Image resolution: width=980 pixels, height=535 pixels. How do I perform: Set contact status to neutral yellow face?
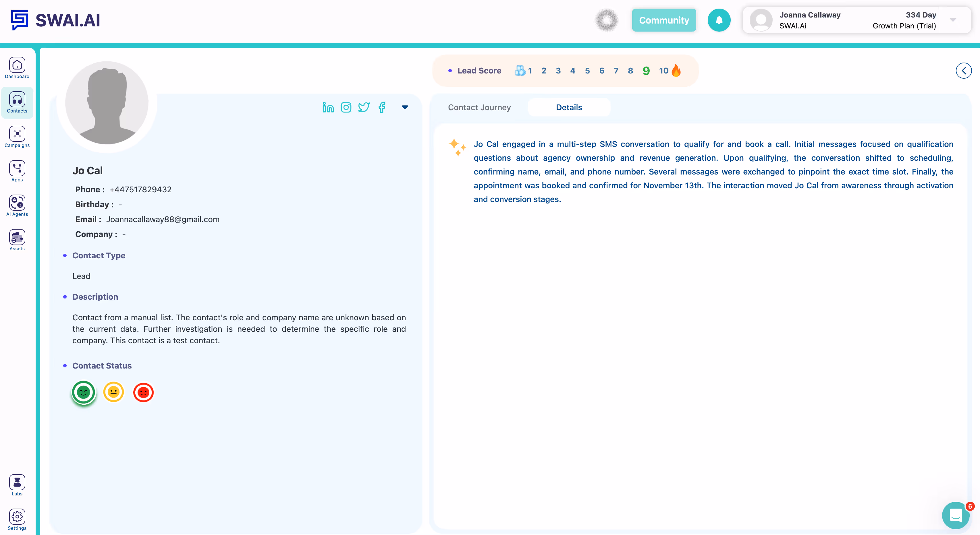(113, 392)
